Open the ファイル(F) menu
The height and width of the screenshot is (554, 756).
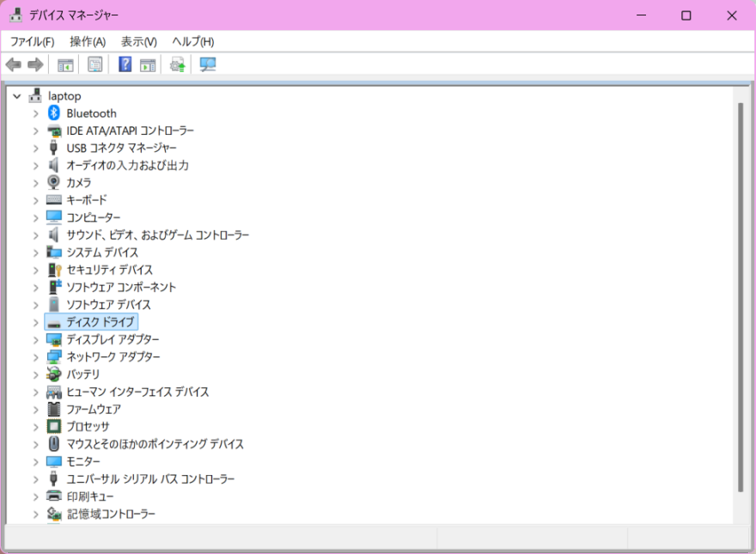pos(32,41)
